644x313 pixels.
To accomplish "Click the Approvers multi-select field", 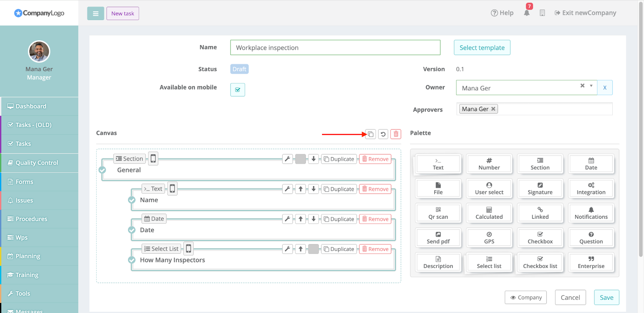I will (535, 109).
